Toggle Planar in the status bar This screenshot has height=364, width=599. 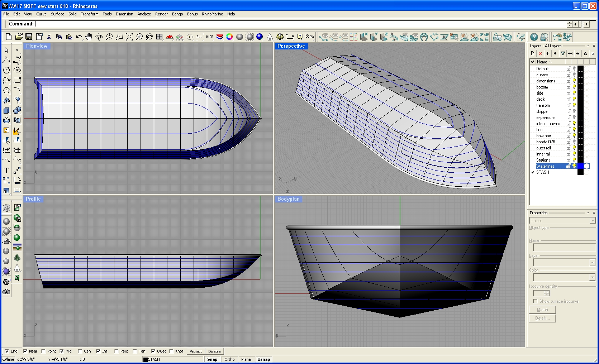pos(247,359)
